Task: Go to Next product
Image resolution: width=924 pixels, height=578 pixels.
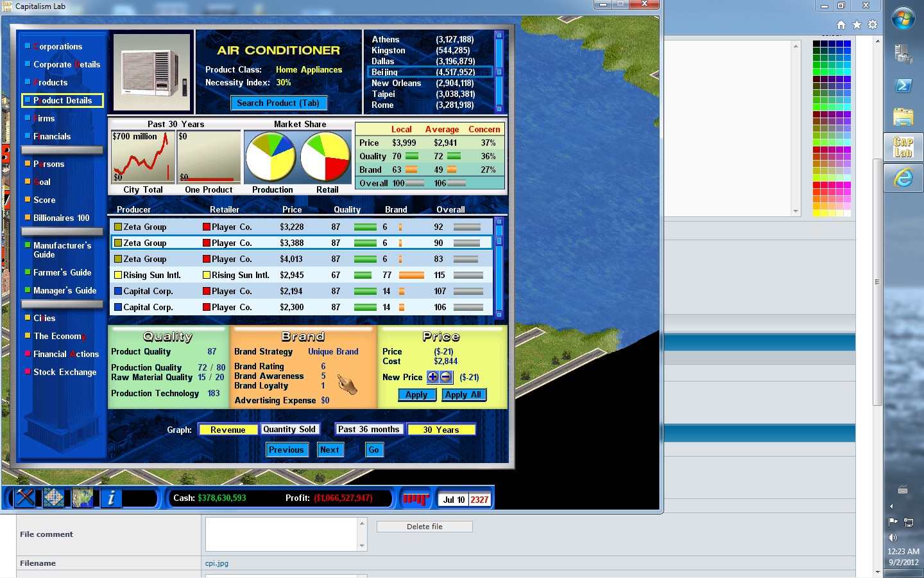Action: click(330, 450)
